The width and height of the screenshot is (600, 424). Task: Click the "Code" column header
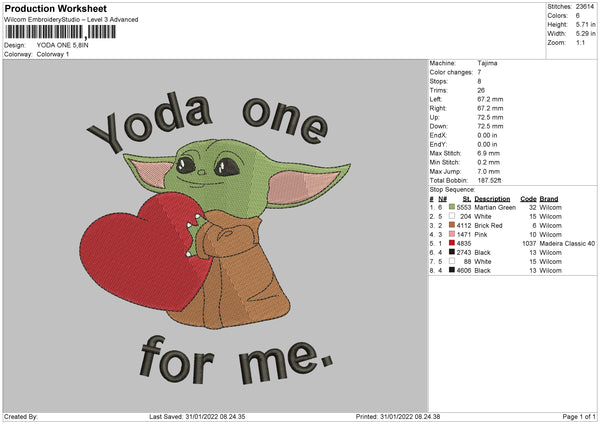(528, 199)
